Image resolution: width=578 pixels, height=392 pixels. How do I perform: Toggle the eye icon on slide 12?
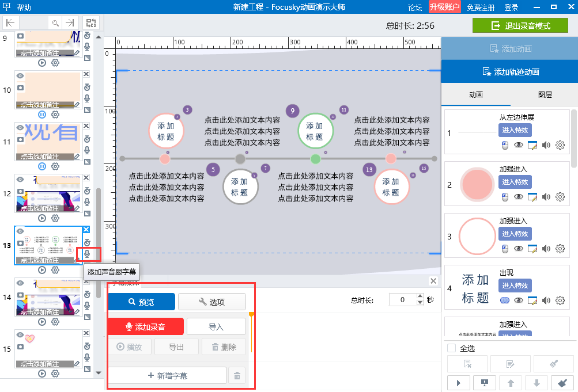pyautogui.click(x=21, y=180)
